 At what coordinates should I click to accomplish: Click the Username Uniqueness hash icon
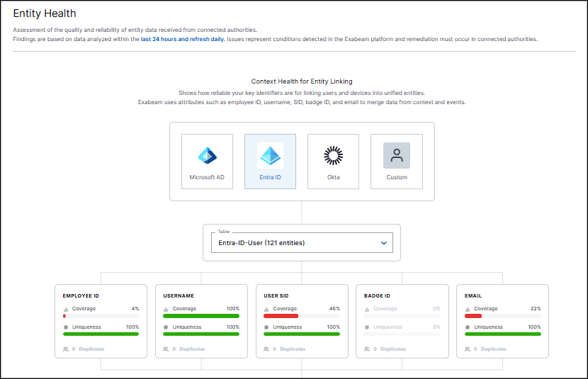pyautogui.click(x=166, y=327)
